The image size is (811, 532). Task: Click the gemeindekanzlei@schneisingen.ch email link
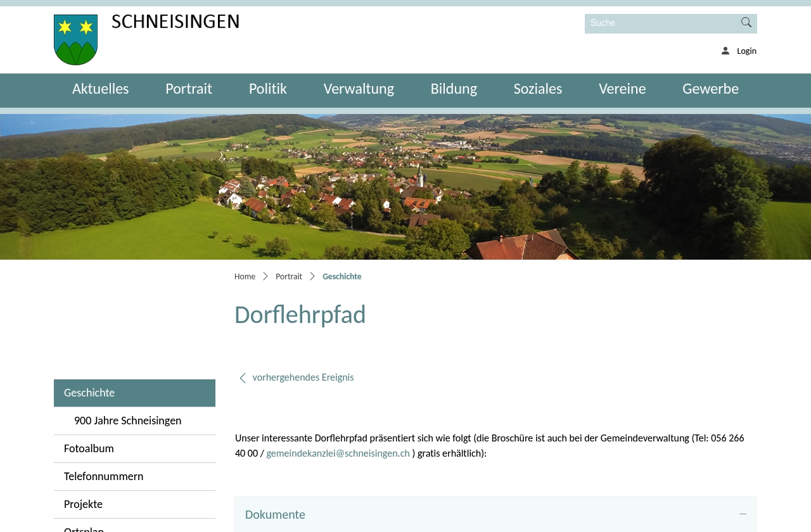coord(338,453)
